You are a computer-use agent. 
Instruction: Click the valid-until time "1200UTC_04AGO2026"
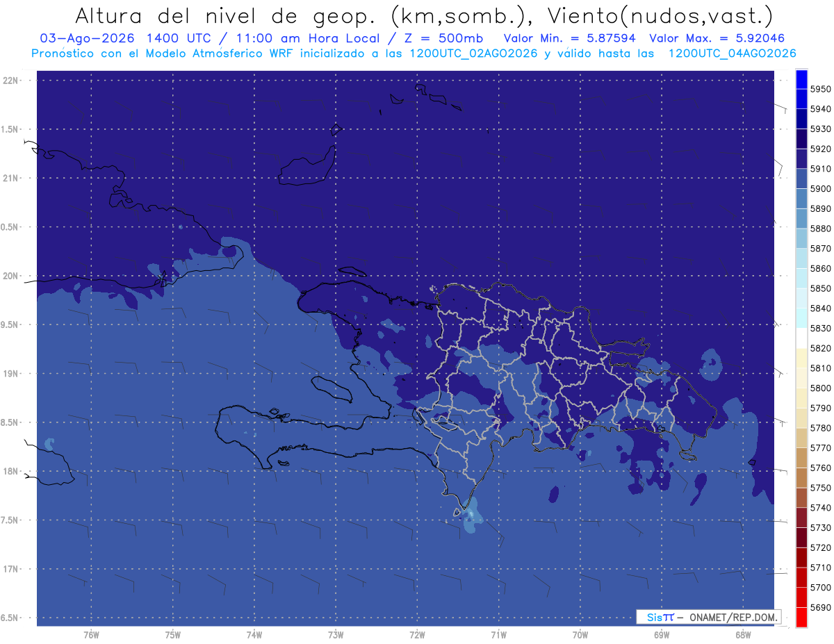(x=731, y=53)
